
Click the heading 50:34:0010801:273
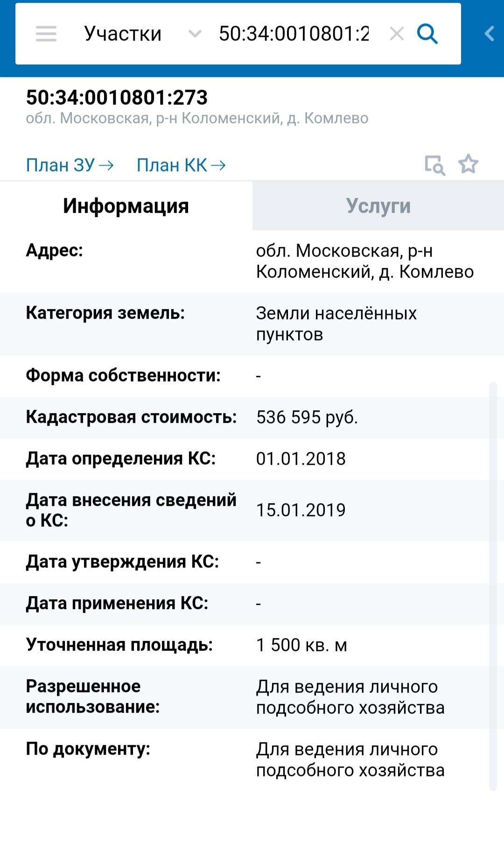(x=117, y=98)
